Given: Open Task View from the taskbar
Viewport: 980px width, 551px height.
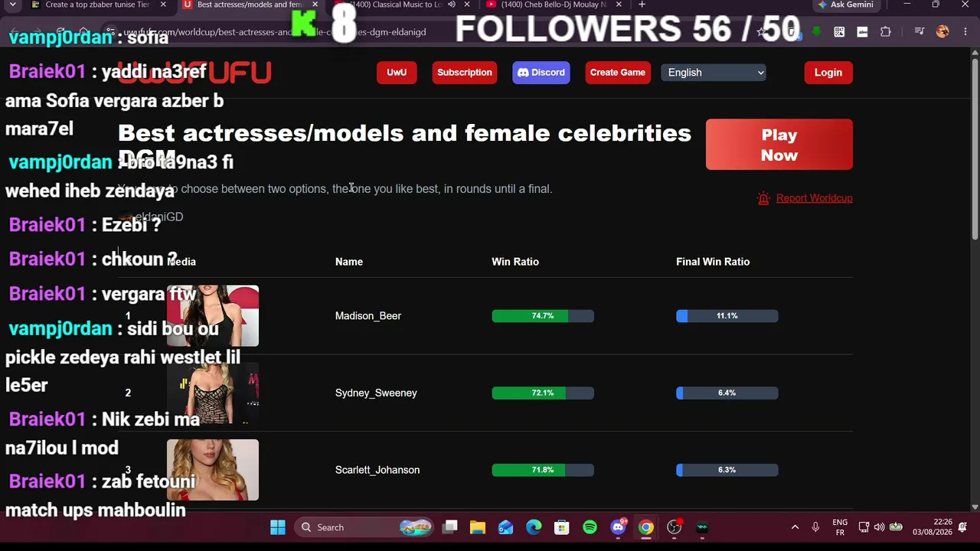Looking at the screenshot, I should pos(450,527).
